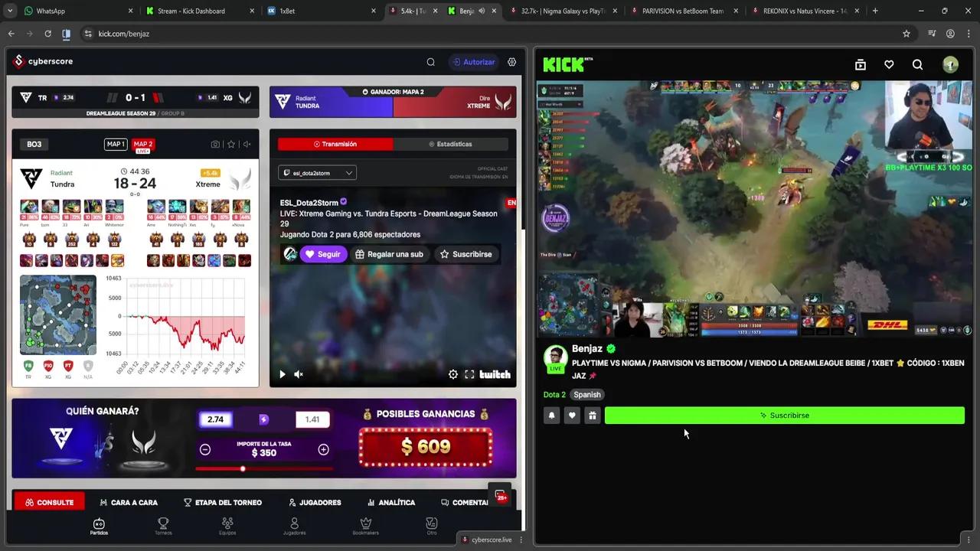Open Kick search icon
Screen dimensions: 980x551
tap(917, 65)
